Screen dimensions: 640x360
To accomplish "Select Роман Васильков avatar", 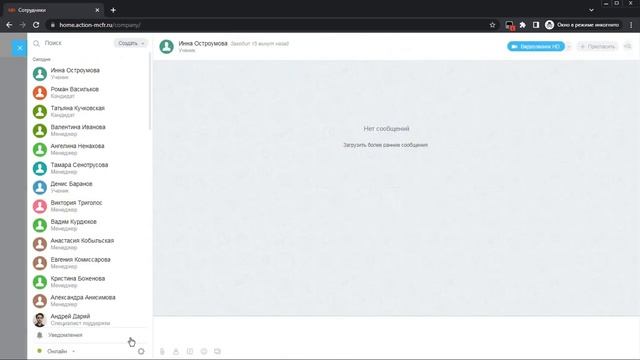I will [x=40, y=93].
